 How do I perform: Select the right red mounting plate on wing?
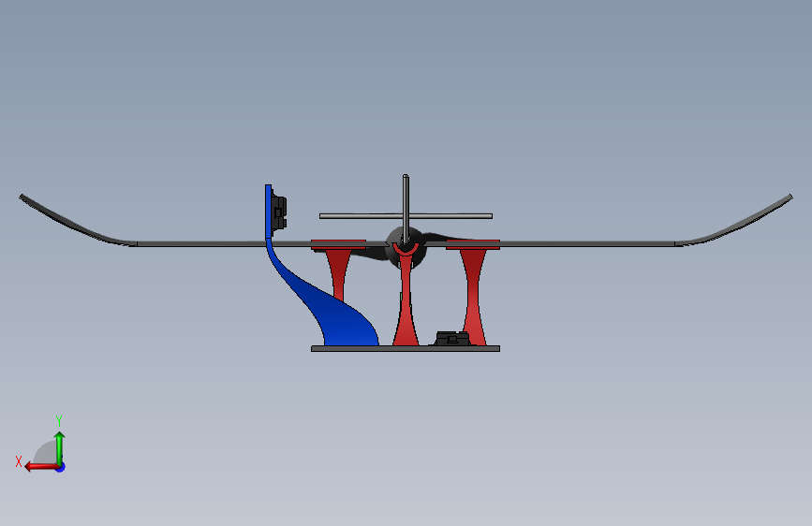[x=473, y=244]
